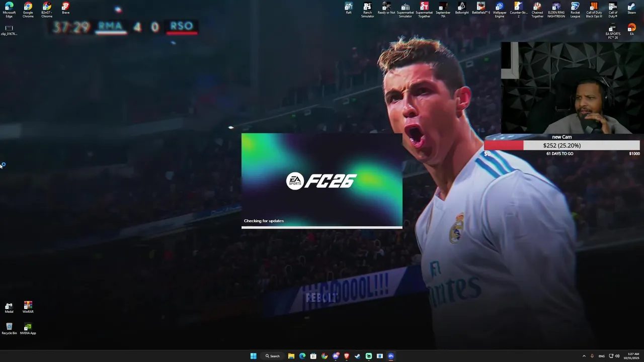Open Brave browser from the taskbar
The image size is (644, 362).
tap(347, 356)
